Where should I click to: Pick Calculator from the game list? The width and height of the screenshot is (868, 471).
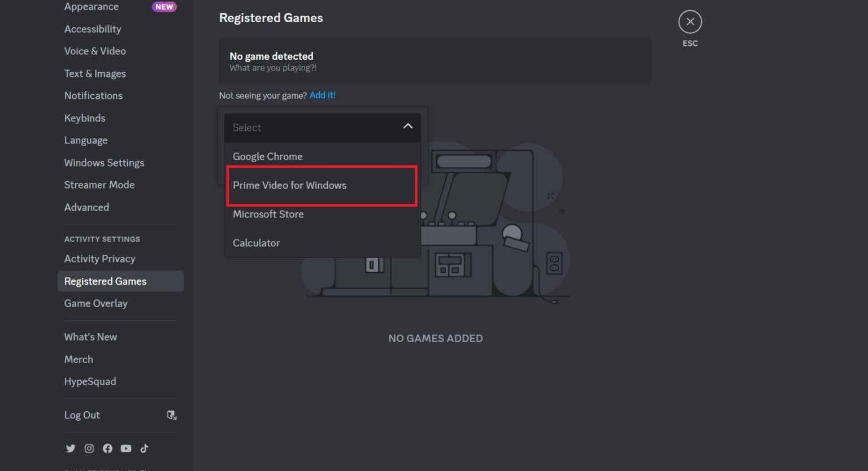point(256,243)
